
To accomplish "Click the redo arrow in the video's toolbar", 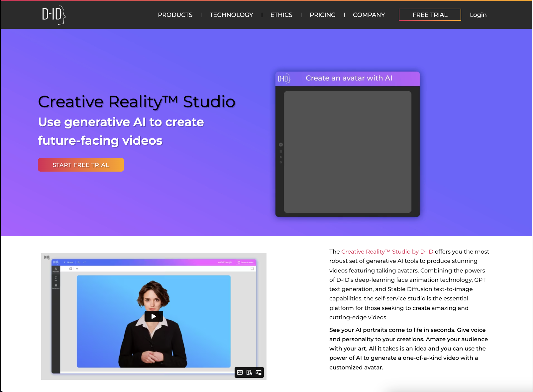I will tap(84, 262).
